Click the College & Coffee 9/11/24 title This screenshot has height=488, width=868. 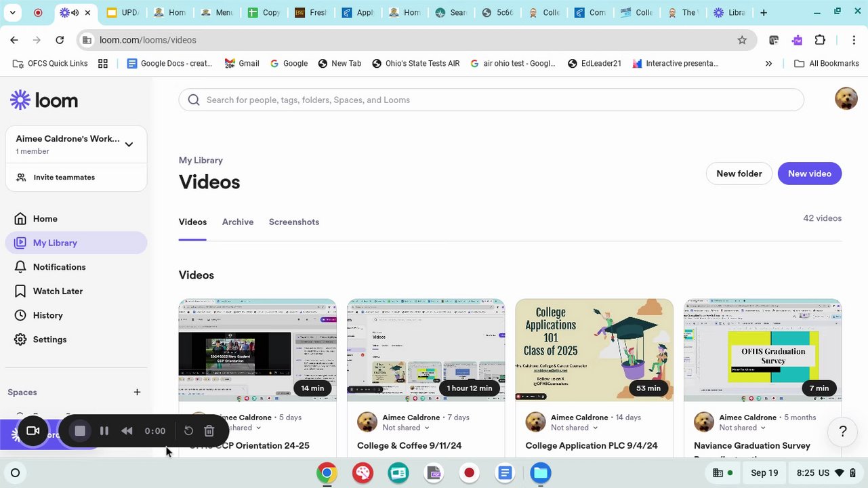[409, 446]
